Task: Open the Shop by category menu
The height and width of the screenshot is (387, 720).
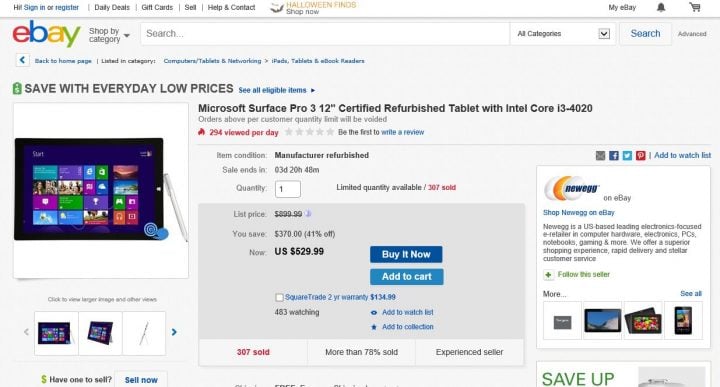Action: pos(109,35)
